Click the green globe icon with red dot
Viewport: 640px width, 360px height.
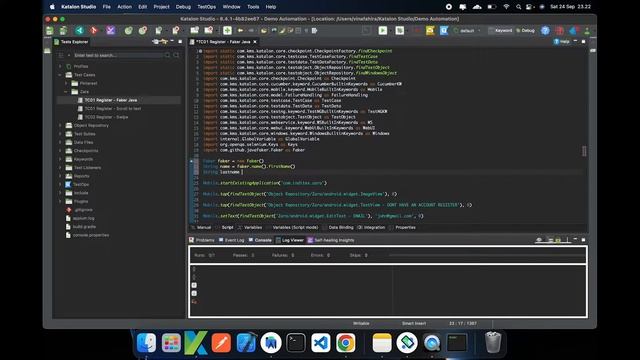click(x=143, y=31)
